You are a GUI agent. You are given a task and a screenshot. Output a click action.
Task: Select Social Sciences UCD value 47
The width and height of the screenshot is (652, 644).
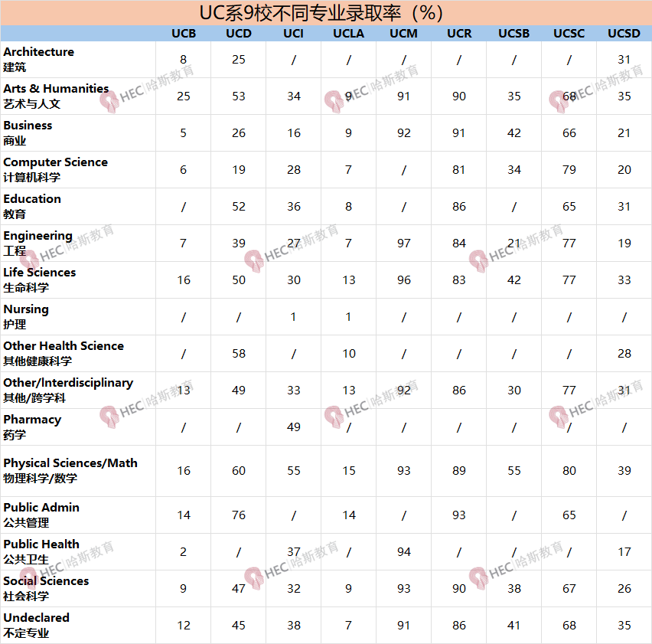tap(239, 588)
